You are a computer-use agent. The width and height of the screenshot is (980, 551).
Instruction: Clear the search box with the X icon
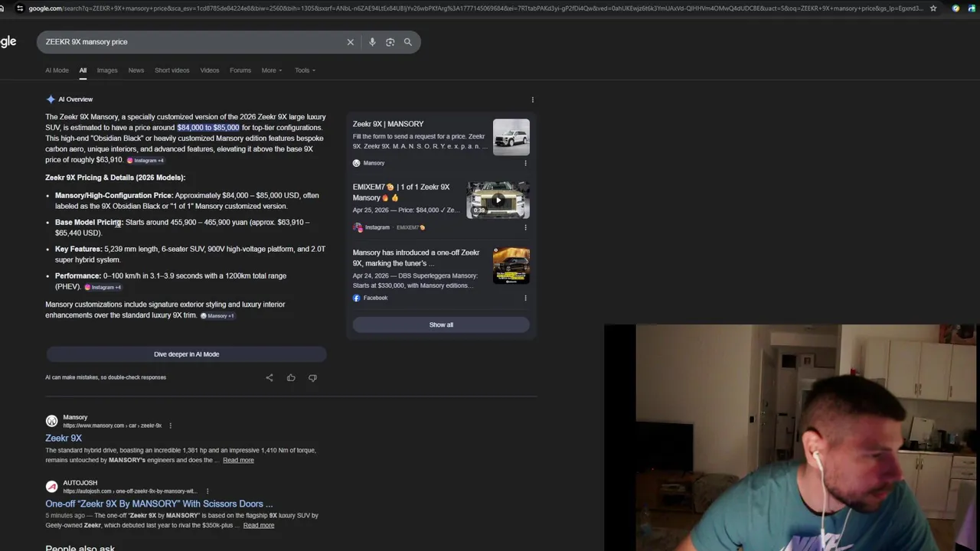pos(351,42)
